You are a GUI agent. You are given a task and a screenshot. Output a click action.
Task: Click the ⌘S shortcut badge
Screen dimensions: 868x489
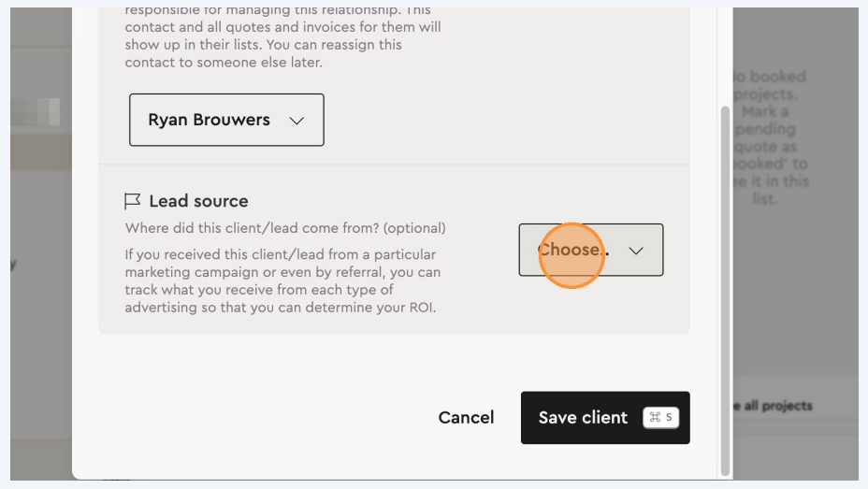(x=660, y=417)
